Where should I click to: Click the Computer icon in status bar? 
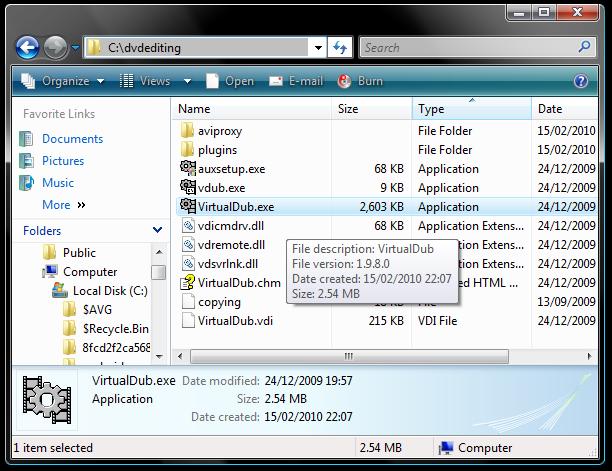(446, 448)
